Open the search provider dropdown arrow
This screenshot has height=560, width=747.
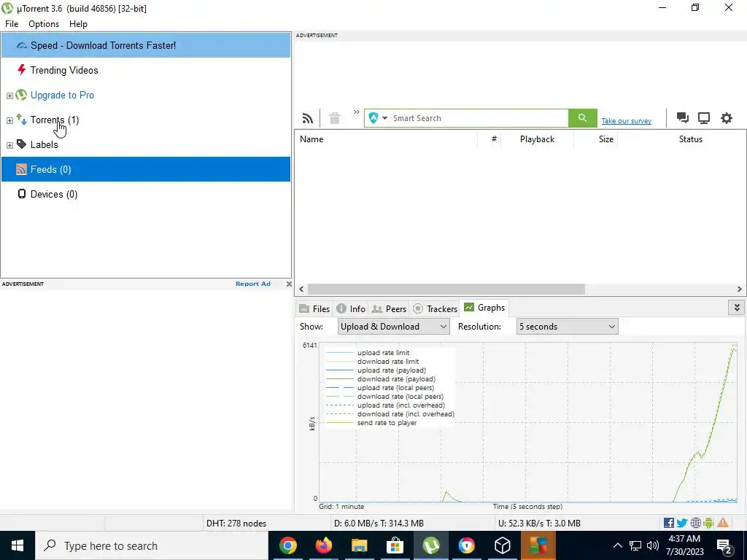tap(384, 118)
